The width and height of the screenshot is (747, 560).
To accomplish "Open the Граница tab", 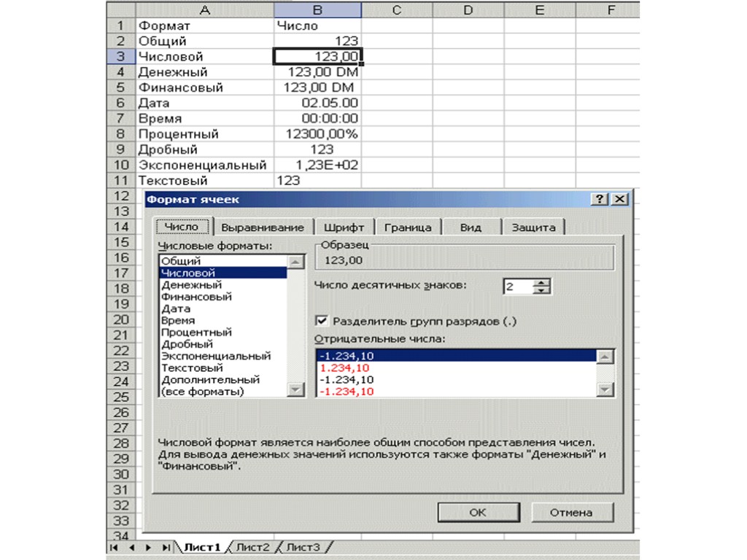I will [x=408, y=227].
